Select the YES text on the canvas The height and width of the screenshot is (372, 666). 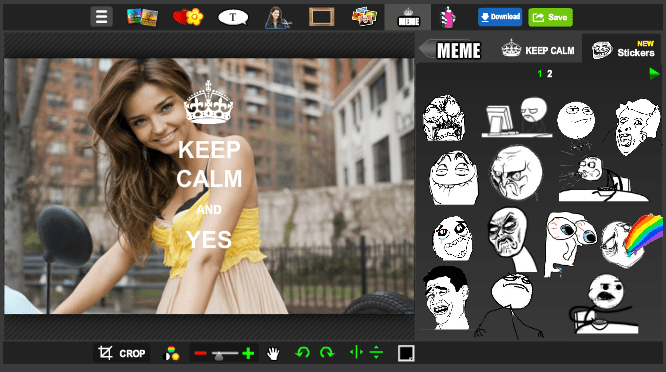209,240
